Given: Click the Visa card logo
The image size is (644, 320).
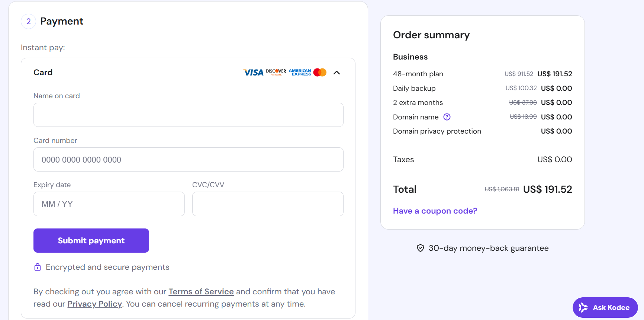Looking at the screenshot, I should 253,73.
